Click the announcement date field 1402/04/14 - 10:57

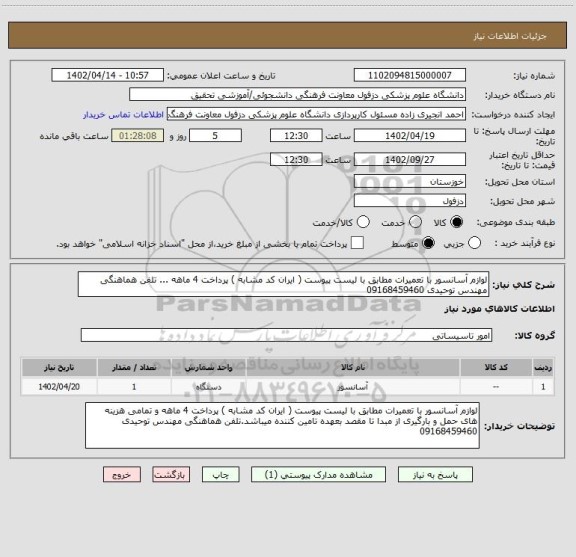coord(108,75)
